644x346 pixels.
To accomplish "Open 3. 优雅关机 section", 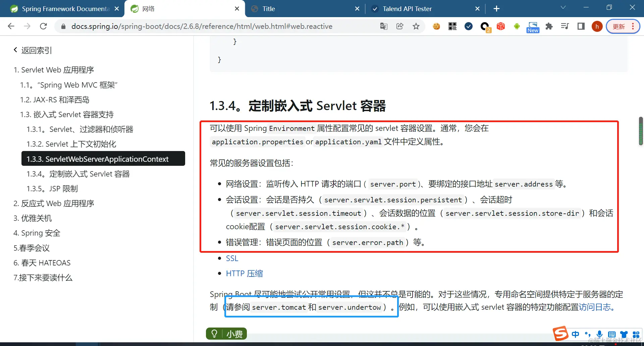I will [x=33, y=218].
